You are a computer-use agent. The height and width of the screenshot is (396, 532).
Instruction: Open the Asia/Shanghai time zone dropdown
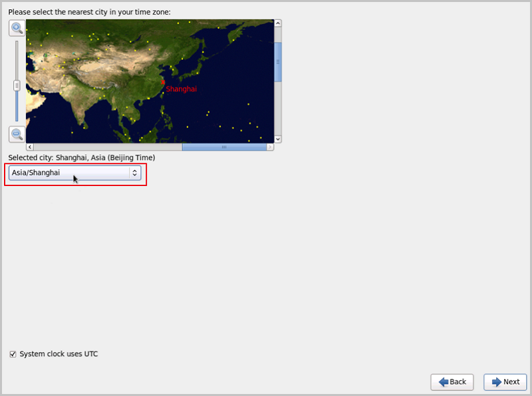70,173
